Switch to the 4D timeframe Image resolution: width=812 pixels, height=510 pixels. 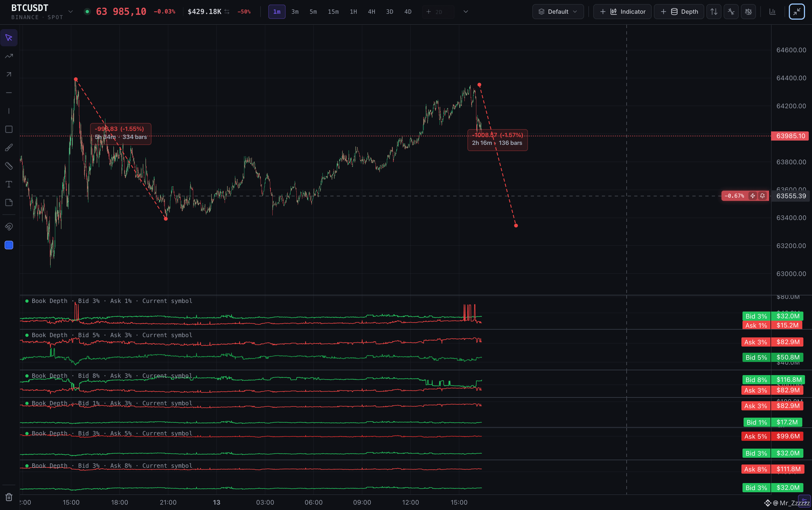[408, 12]
